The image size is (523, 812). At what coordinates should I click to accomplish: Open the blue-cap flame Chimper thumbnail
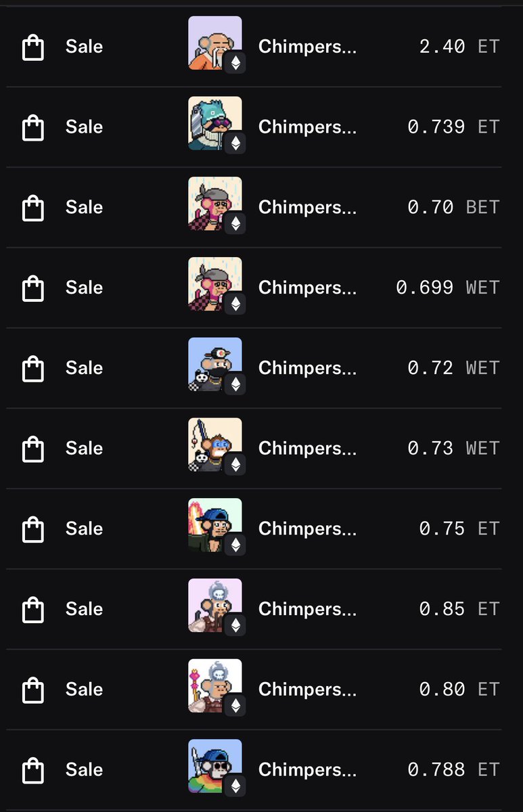215,525
